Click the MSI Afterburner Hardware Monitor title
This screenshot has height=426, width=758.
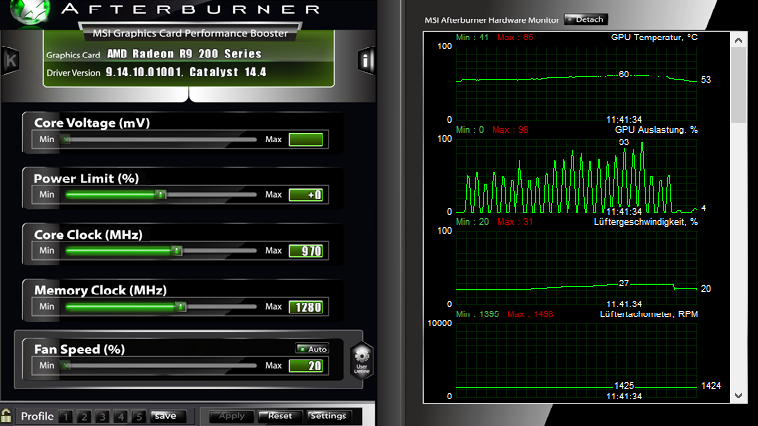(x=491, y=20)
